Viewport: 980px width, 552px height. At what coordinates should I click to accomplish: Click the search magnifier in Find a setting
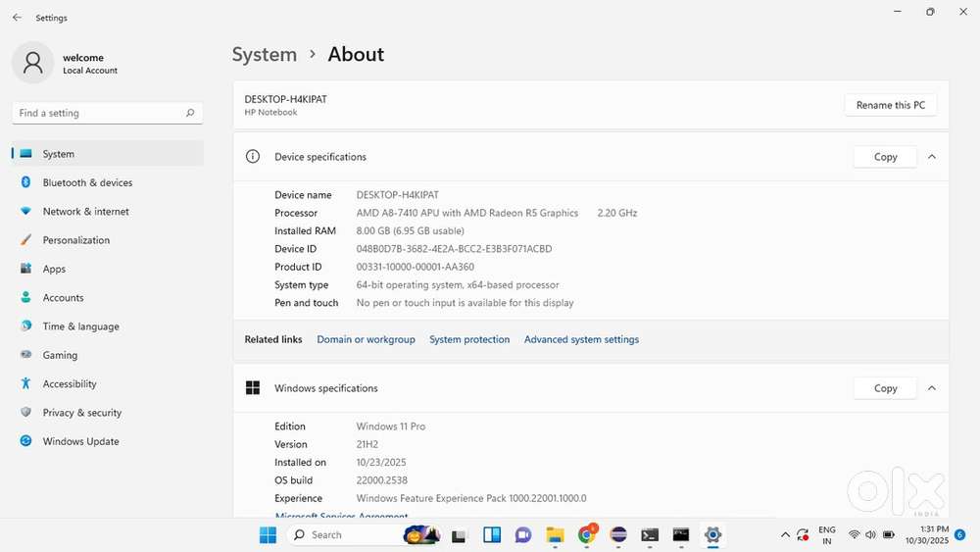point(190,113)
